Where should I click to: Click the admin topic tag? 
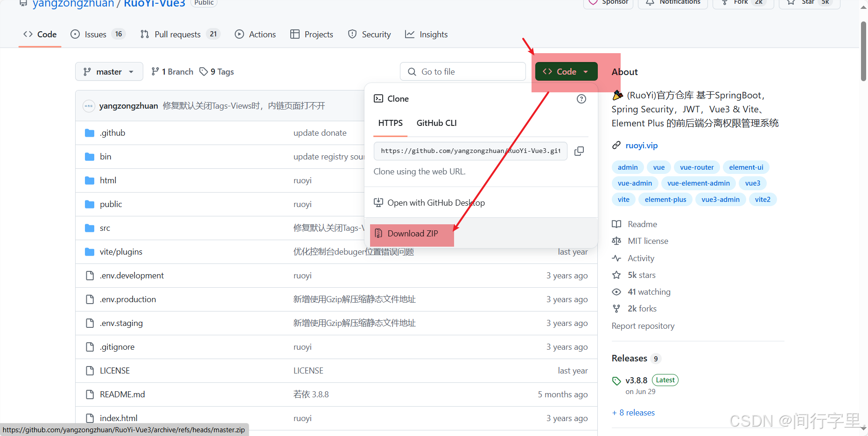coord(628,167)
